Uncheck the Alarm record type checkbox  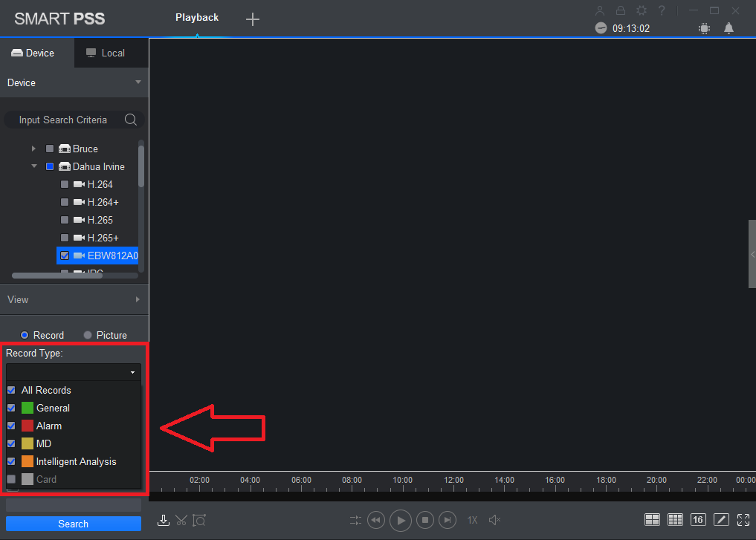pyautogui.click(x=11, y=426)
